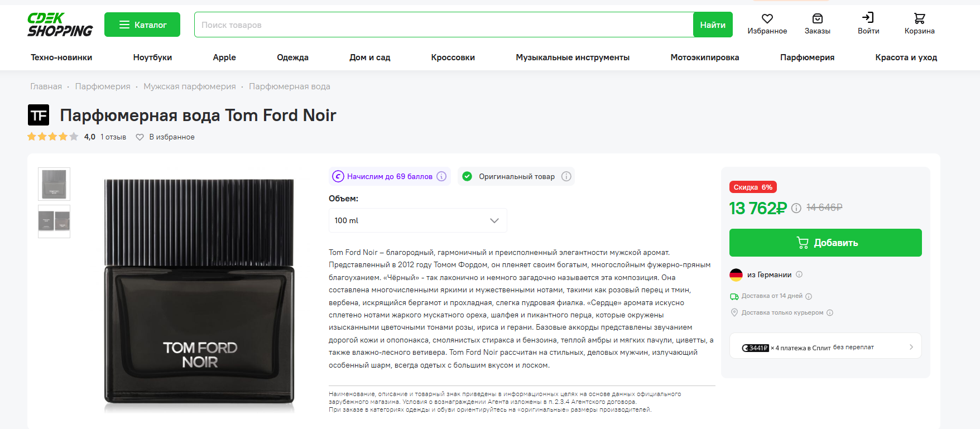
Task: Show info about Доставка только курьером
Action: click(830, 312)
